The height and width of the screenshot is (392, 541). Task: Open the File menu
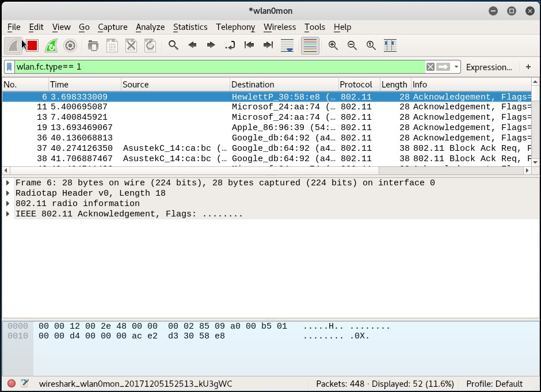(x=14, y=27)
